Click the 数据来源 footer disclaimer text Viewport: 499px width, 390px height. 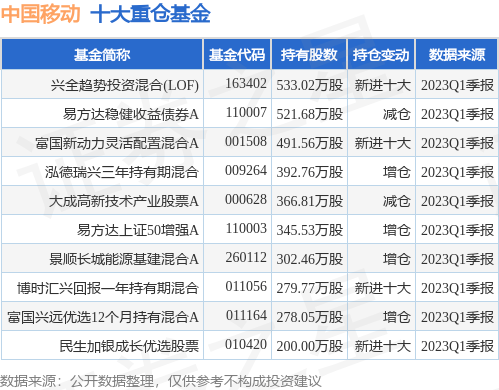161,381
